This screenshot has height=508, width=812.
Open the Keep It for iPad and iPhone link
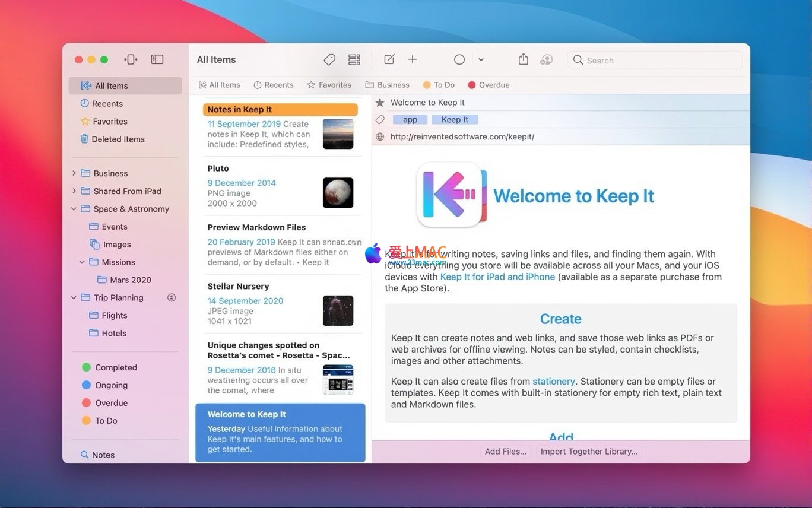point(497,277)
